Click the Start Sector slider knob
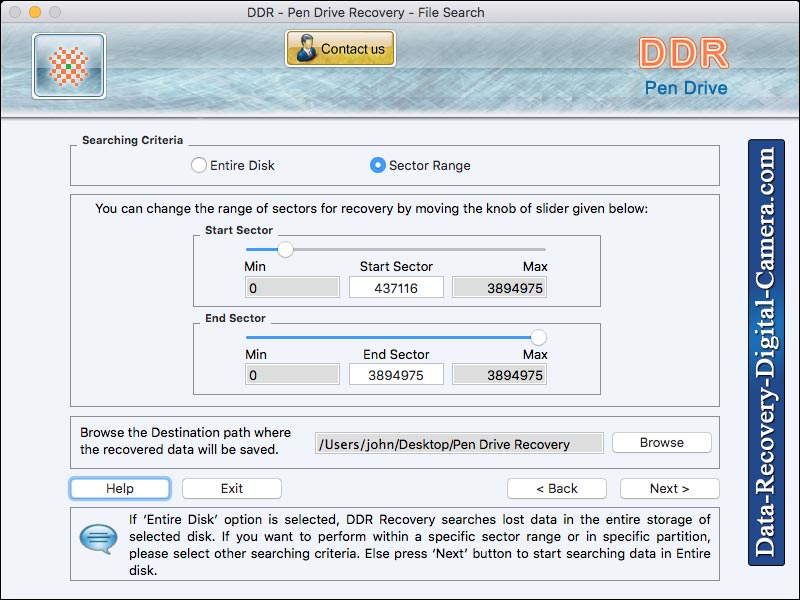800x600 pixels. 284,248
